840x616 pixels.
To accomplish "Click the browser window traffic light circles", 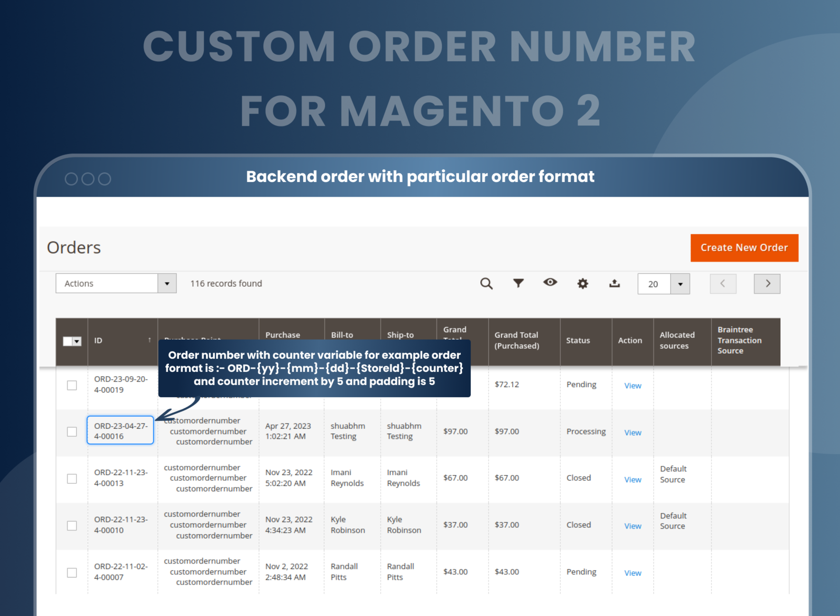I will click(88, 179).
